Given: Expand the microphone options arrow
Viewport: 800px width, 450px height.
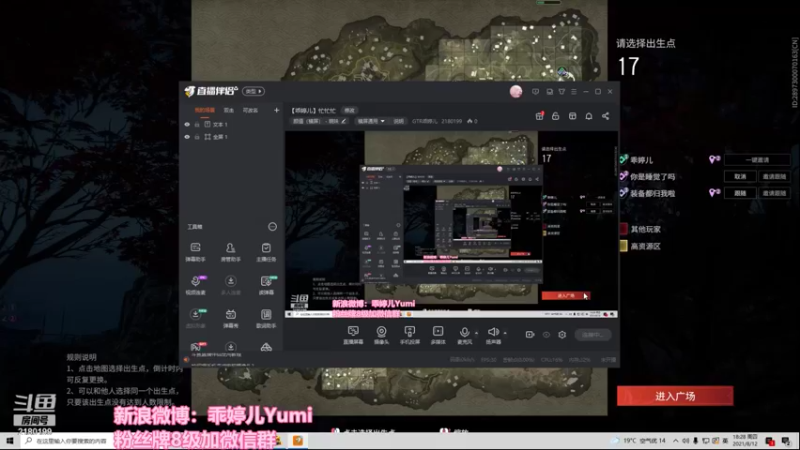Looking at the screenshot, I should (x=477, y=333).
